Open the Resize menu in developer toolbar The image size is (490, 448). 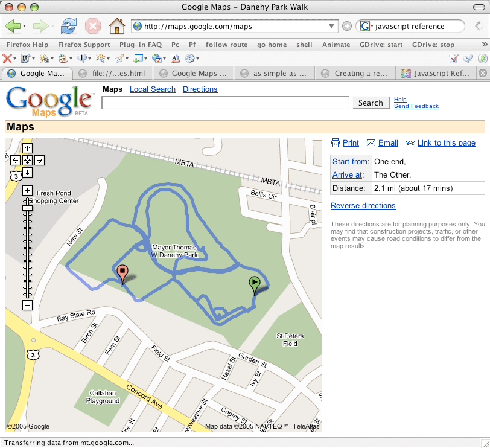(141, 59)
